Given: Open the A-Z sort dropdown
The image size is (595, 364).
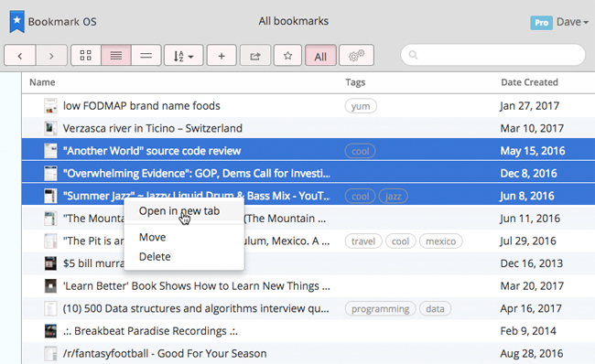Looking at the screenshot, I should click(183, 56).
